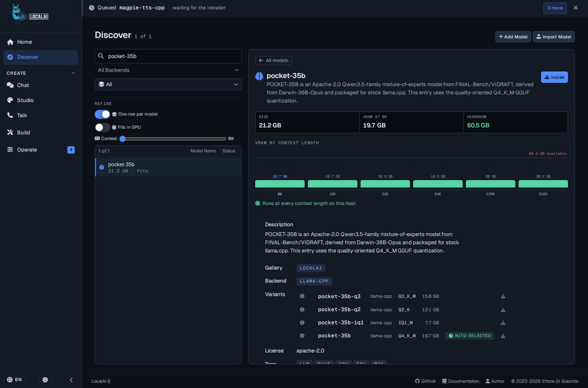This screenshot has height=388, width=588.
Task: Click the magnifier icon in search
Action: 101,56
